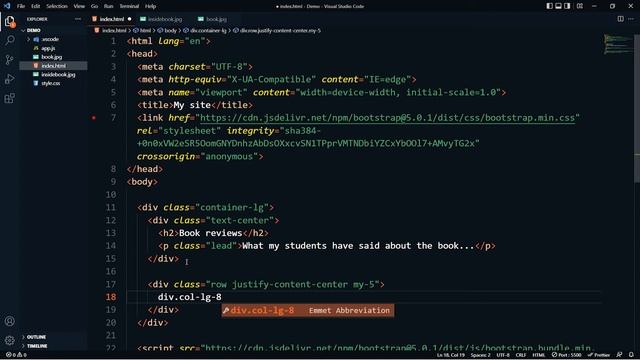The image size is (640, 360).
Task: Open the Manage gear icon
Action: 10,340
